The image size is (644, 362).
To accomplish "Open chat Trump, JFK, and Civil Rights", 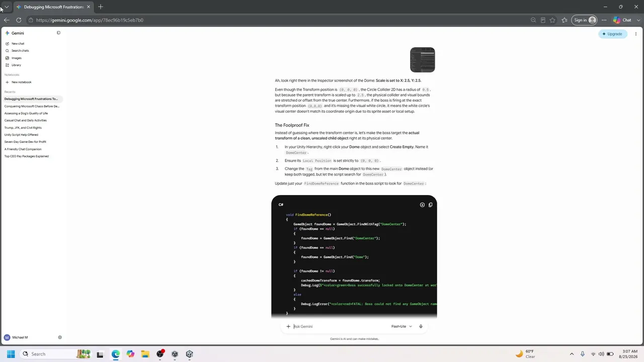I will click(23, 128).
